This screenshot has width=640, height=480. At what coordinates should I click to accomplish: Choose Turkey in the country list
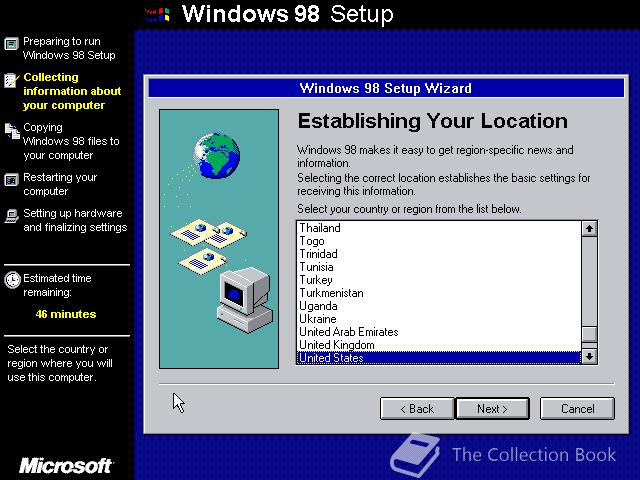(439, 280)
